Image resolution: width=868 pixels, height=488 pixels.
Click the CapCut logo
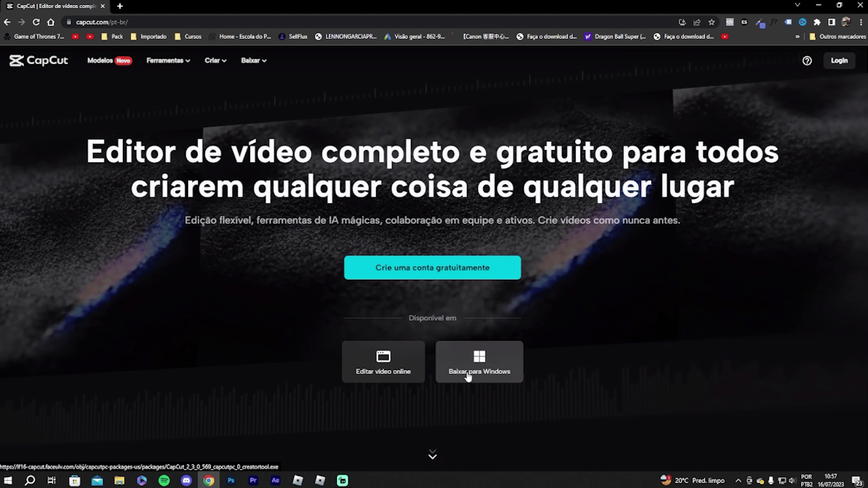click(38, 61)
